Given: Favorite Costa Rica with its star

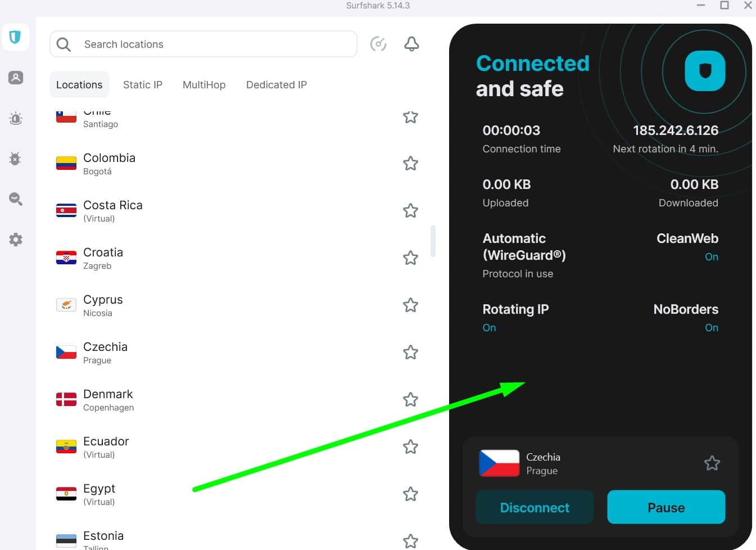Looking at the screenshot, I should tap(410, 211).
